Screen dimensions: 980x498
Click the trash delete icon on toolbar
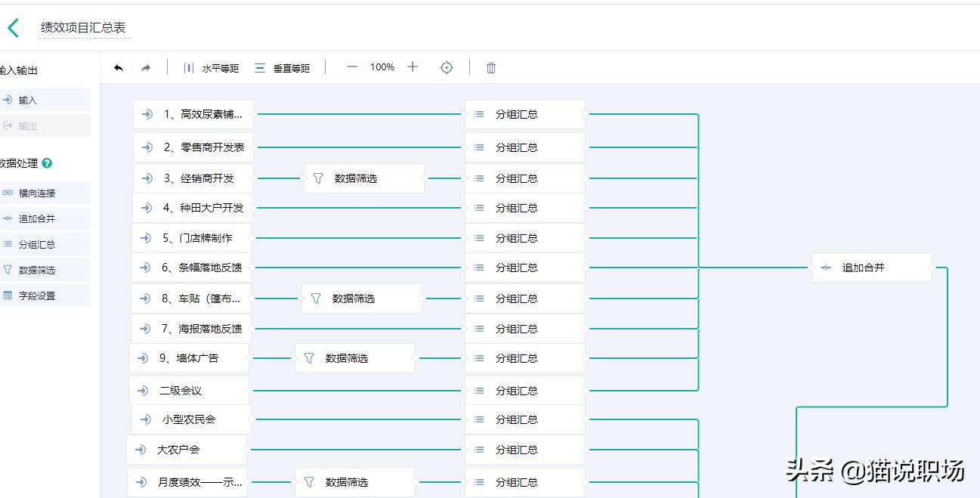tap(490, 67)
